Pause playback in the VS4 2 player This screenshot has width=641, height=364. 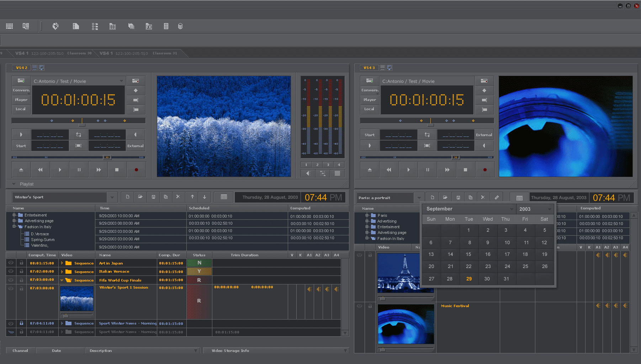[x=79, y=170]
